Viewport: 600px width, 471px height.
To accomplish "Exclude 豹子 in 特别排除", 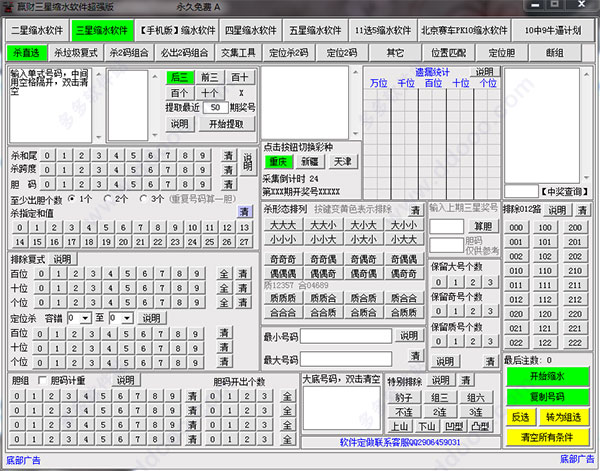I will [x=404, y=398].
